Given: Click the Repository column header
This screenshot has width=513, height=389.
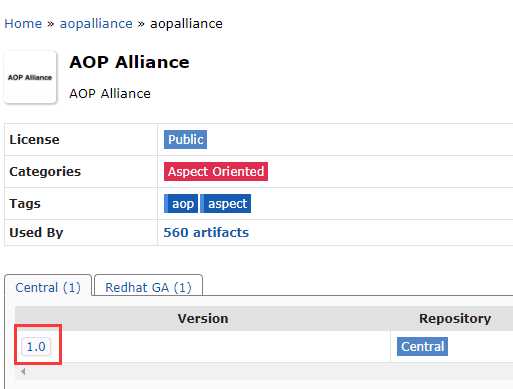Looking at the screenshot, I should click(x=455, y=318).
